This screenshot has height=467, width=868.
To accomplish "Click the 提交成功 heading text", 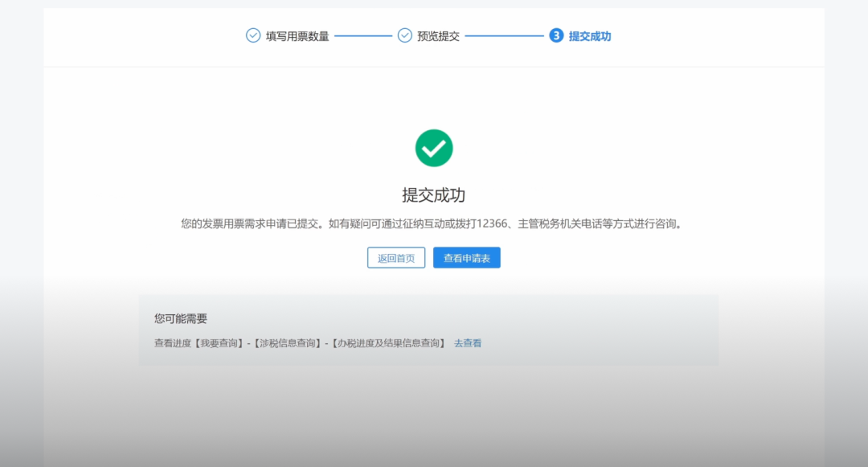I will coord(433,195).
